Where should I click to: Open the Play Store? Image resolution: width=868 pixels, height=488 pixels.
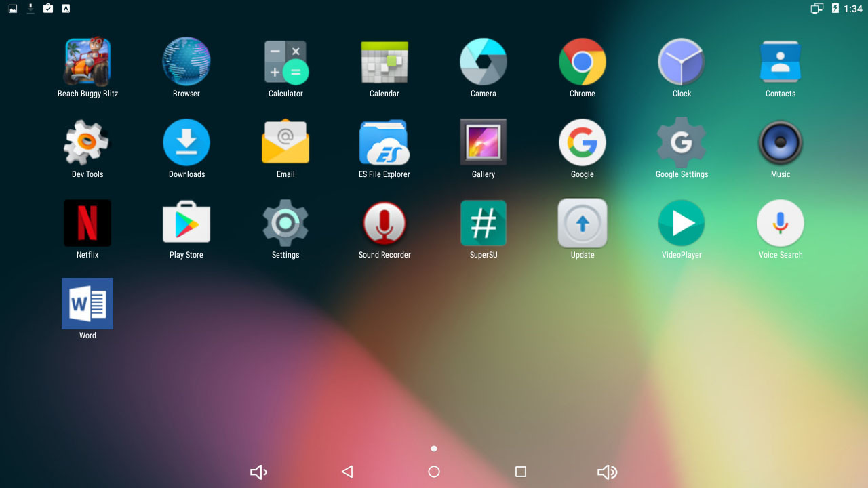coord(186,223)
